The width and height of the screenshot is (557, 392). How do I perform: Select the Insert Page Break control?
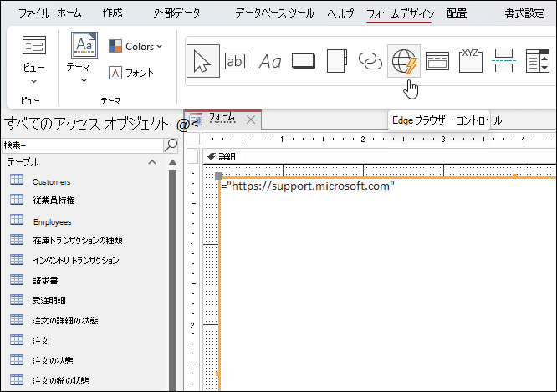[x=503, y=61]
